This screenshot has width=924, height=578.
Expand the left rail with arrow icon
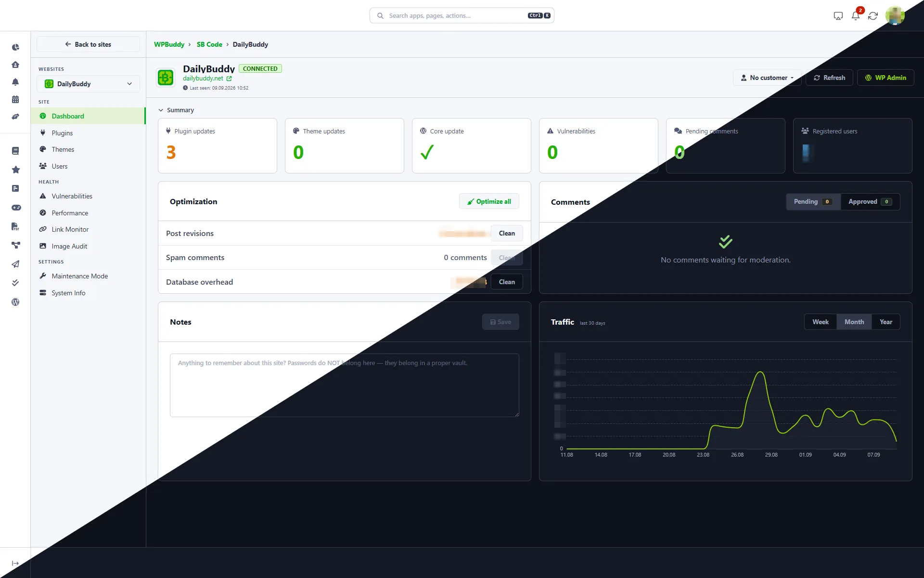[15, 563]
